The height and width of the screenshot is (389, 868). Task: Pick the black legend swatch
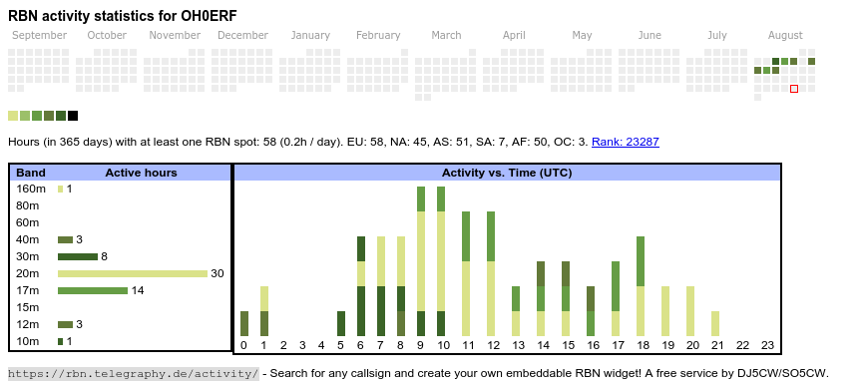click(73, 116)
